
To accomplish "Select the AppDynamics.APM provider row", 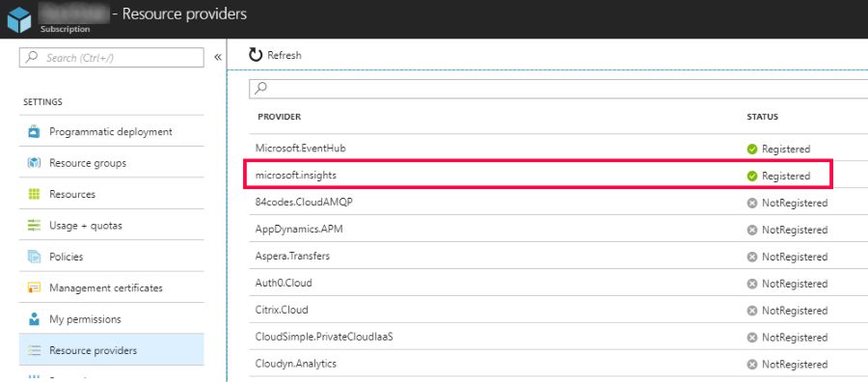I will pyautogui.click(x=558, y=230).
